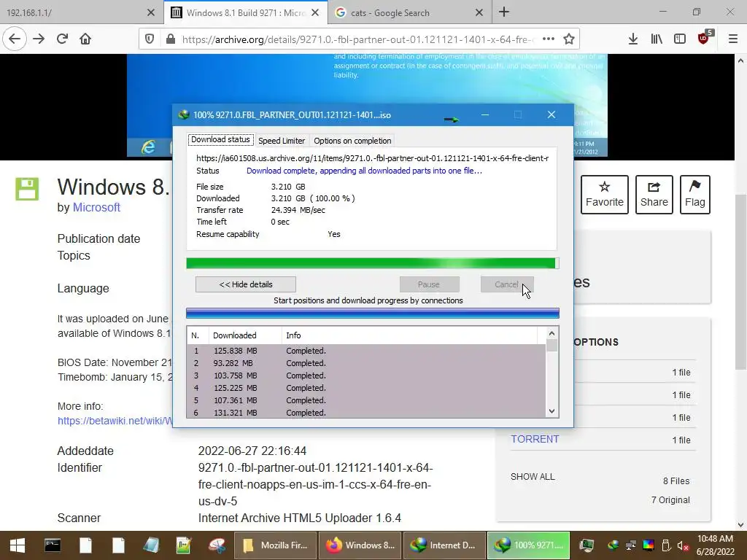Select connection row 5 with 107.361 MB
This screenshot has height=560, width=747.
pyautogui.click(x=366, y=400)
